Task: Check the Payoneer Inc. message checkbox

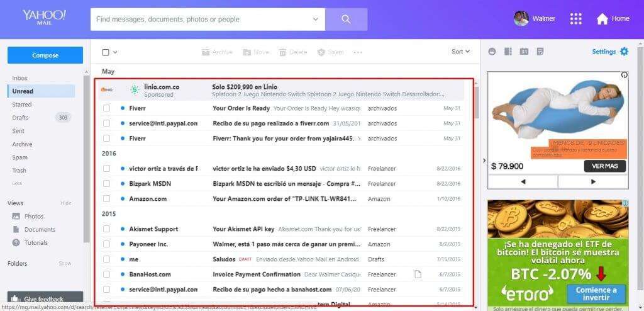Action: [x=106, y=244]
